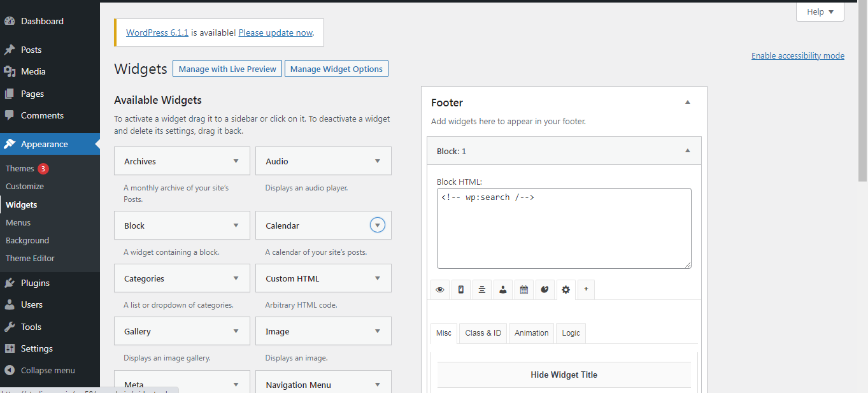The image size is (868, 393).
Task: Click the Appearance paintbrush icon
Action: point(10,144)
